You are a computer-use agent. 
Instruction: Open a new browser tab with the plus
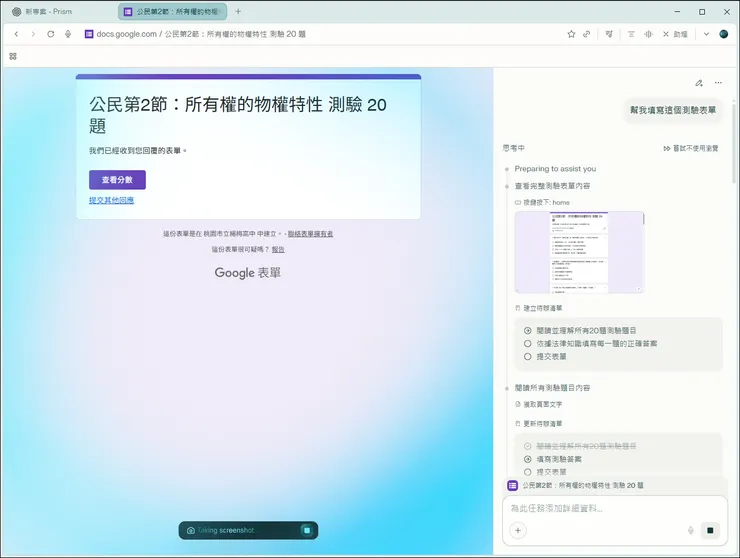point(238,11)
